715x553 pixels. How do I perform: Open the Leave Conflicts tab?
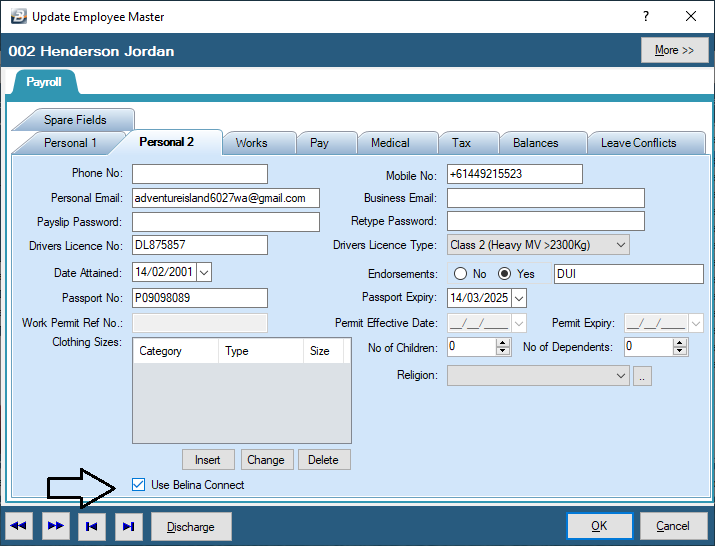point(638,143)
